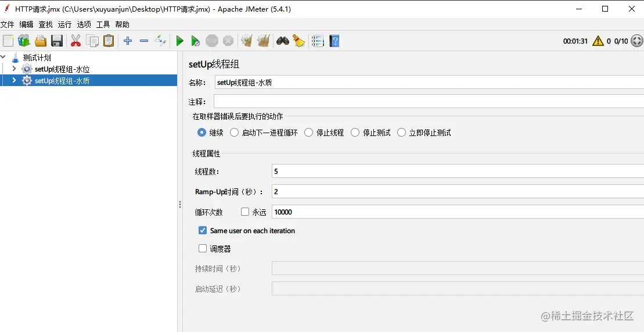This screenshot has width=644, height=332.
Task: Open the 编辑 menu
Action: tap(26, 24)
